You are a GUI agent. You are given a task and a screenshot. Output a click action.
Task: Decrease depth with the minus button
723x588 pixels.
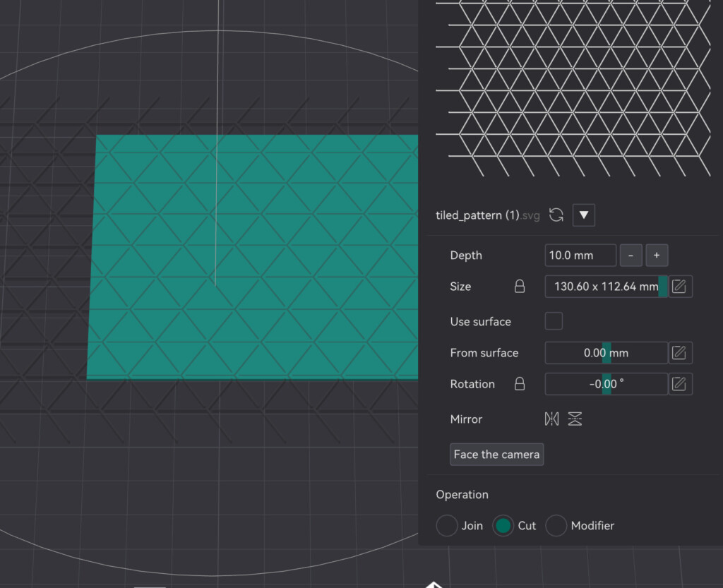[631, 256]
